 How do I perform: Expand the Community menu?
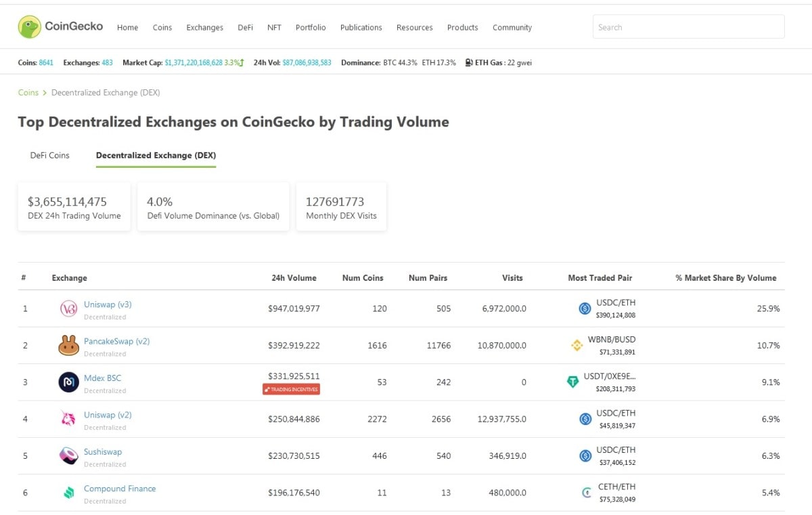[x=512, y=28]
